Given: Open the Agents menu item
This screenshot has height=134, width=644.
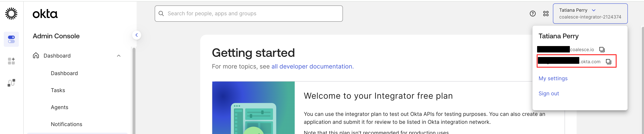Looking at the screenshot, I should 59,107.
